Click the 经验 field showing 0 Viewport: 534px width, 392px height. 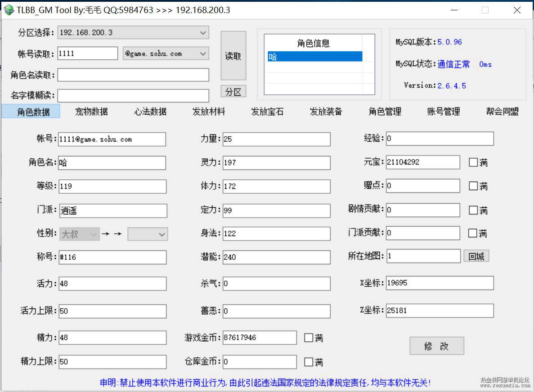[440, 138]
